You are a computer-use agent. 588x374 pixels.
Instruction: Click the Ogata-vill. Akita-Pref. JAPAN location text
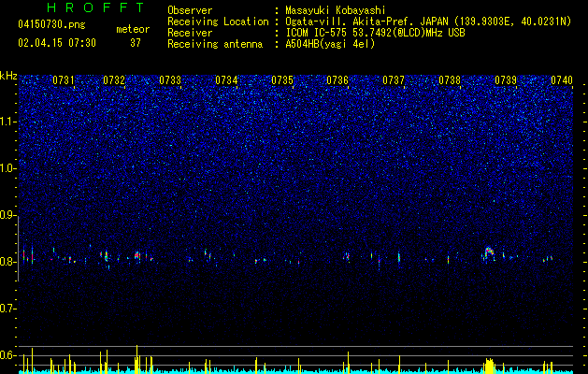pos(428,22)
